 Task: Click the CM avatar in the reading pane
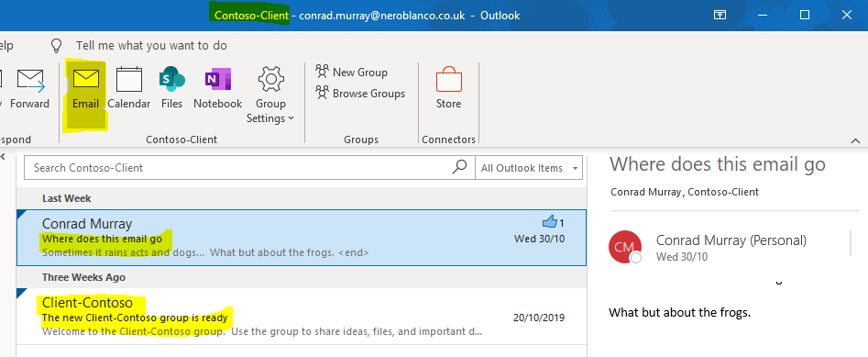(x=625, y=247)
